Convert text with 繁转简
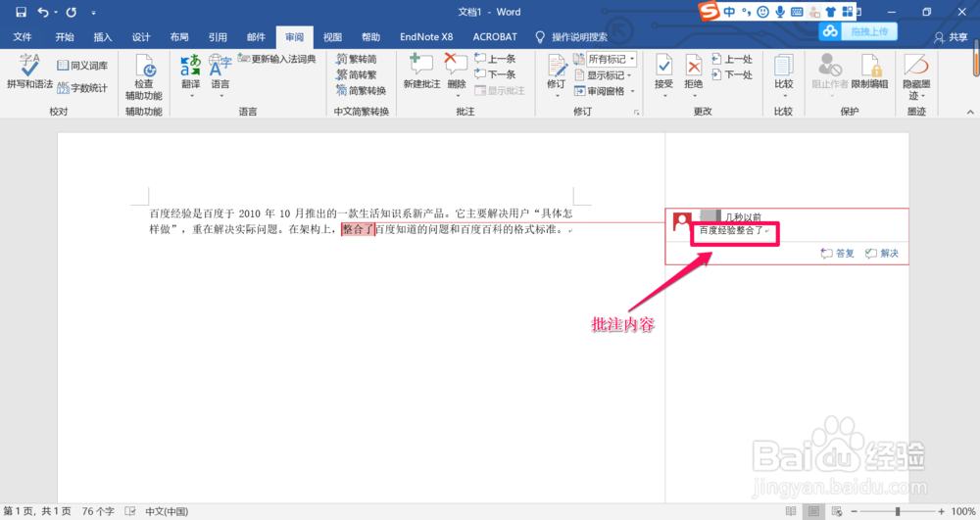980x520 pixels. coord(357,59)
